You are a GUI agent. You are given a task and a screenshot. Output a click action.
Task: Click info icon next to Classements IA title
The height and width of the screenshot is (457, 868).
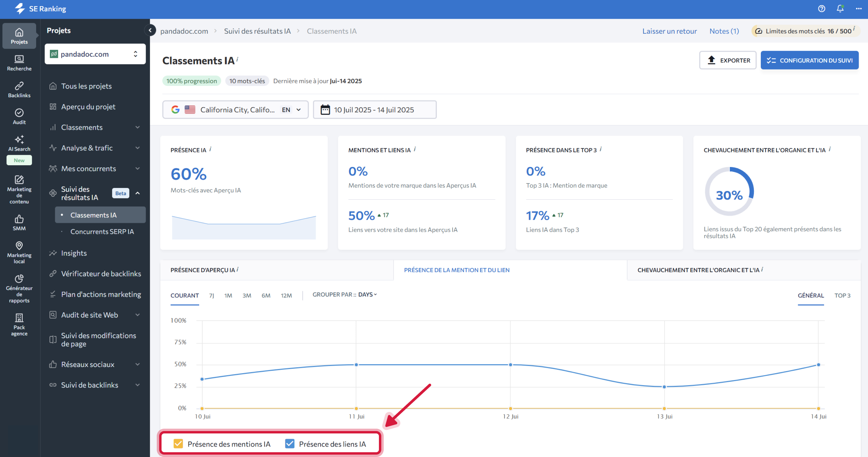click(237, 59)
